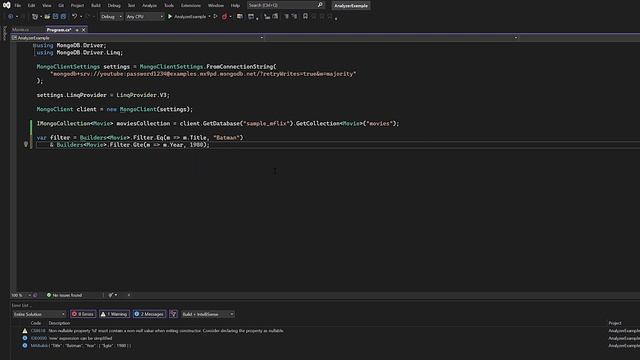The image size is (640, 360).
Task: Click the CS8618 error code link
Action: point(38,331)
